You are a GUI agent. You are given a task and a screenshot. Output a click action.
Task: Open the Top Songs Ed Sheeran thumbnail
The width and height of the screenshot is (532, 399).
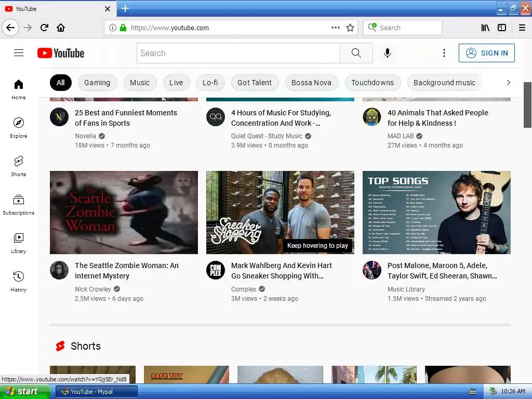point(436,212)
